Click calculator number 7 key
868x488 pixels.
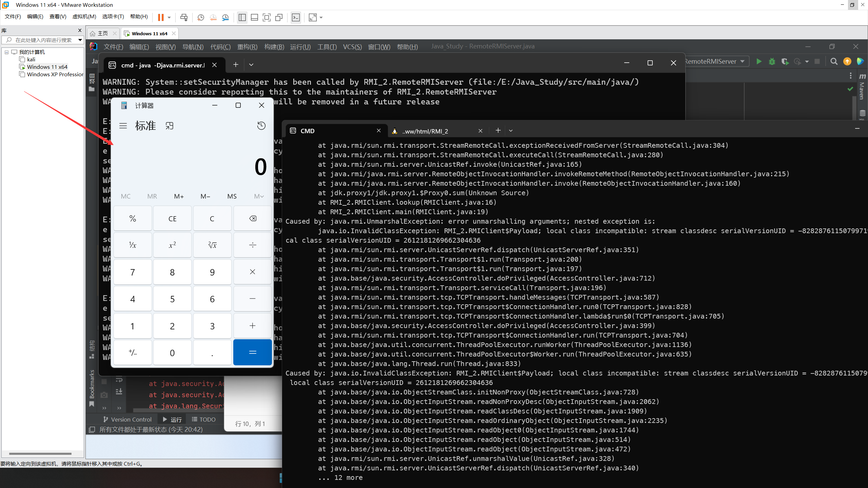coord(133,272)
